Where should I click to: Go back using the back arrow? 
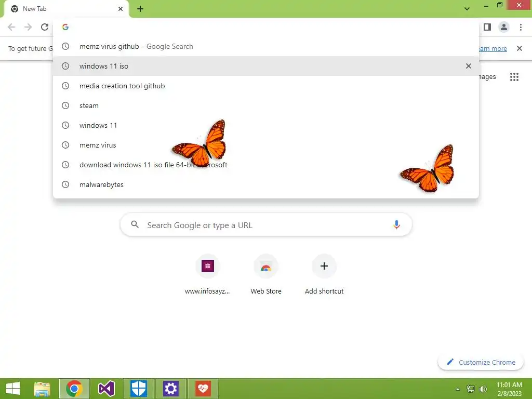coord(11,27)
